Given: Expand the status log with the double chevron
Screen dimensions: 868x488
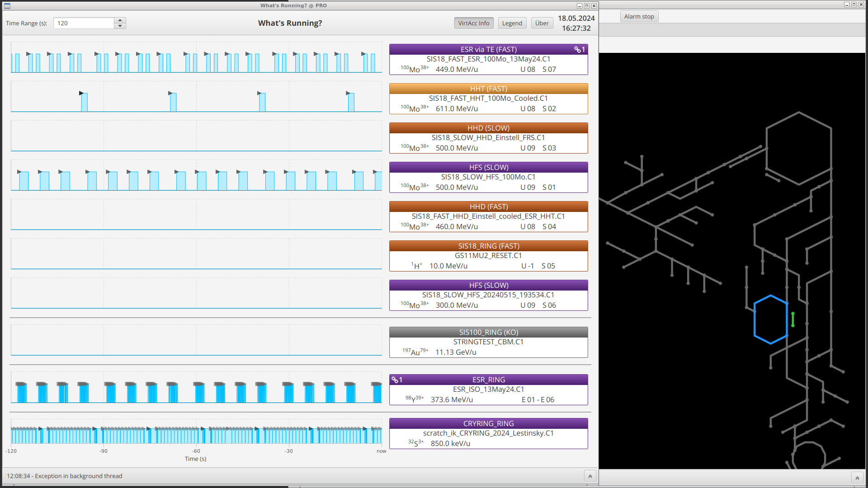Looking at the screenshot, I should [x=590, y=476].
